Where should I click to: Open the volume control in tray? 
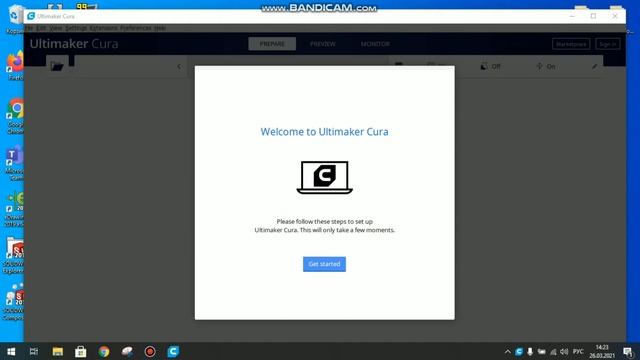[x=564, y=351]
